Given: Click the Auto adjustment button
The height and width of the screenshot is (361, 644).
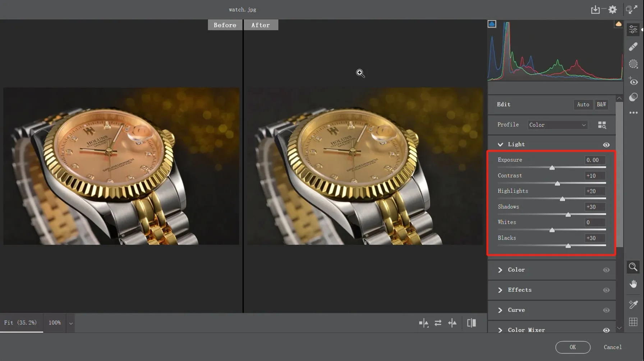Looking at the screenshot, I should tap(583, 105).
